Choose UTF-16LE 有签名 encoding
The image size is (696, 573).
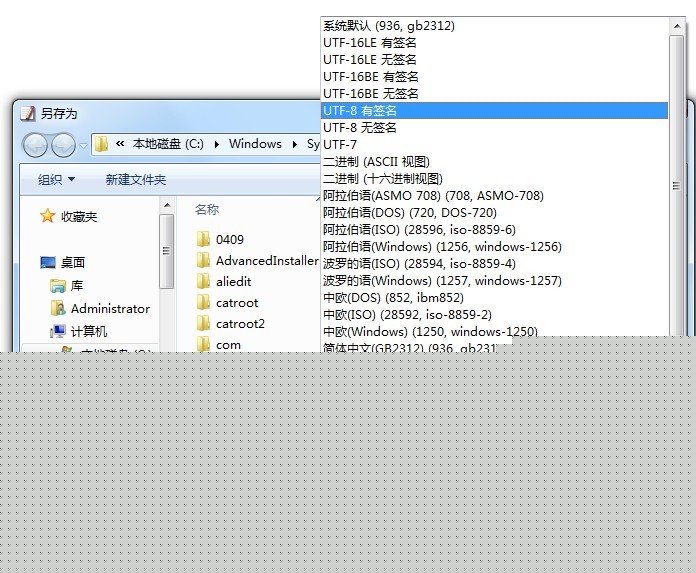(x=494, y=43)
